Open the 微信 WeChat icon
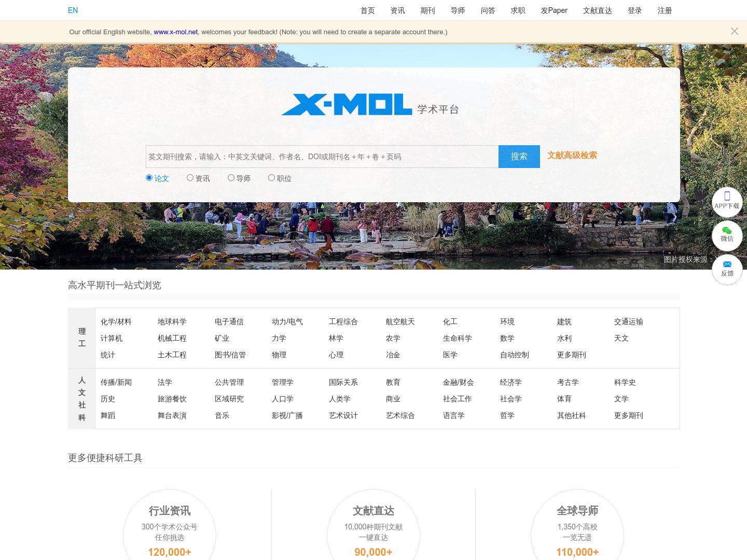This screenshot has width=747, height=560. (x=727, y=235)
